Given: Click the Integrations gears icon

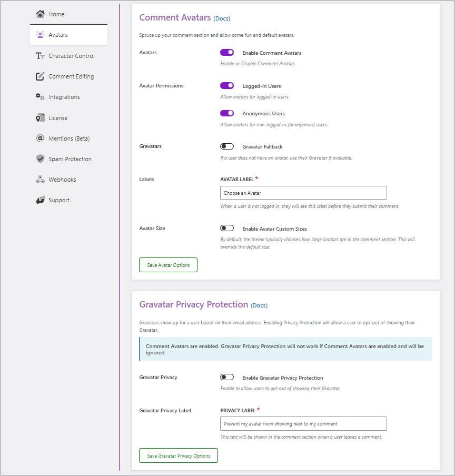Looking at the screenshot, I should [40, 97].
